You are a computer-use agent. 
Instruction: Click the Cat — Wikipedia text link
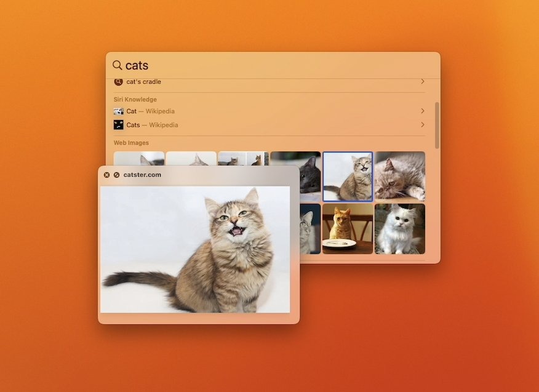[x=150, y=111]
